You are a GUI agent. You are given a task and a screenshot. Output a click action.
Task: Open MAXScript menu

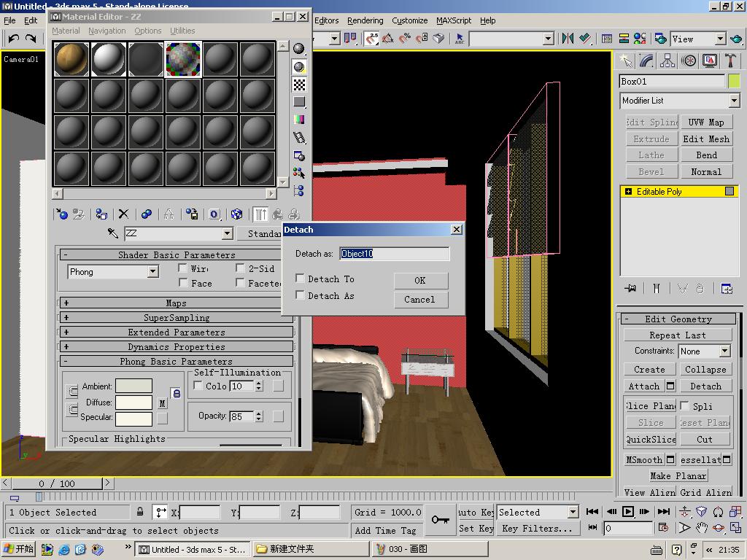454,20
